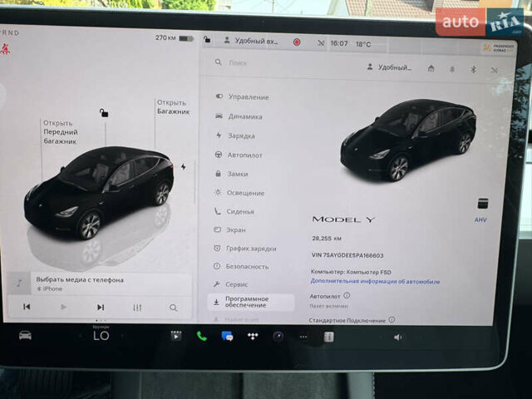
Task: Tap the green phone icon
Action: [202, 336]
